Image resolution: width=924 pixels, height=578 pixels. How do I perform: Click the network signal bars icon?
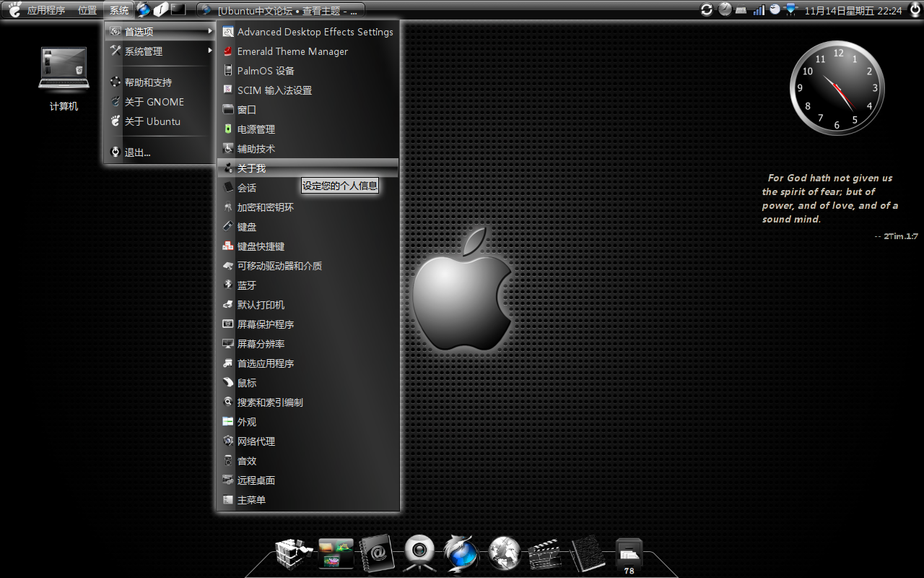click(759, 10)
